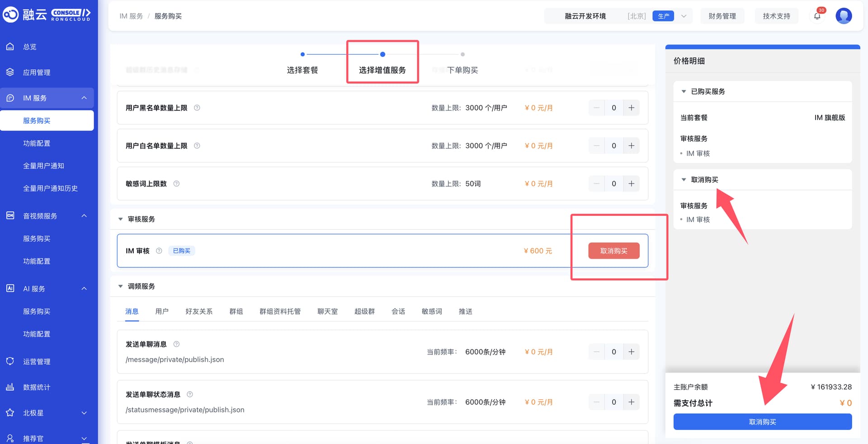Increase 用户黑名单数量上限 quantity with plus
Image resolution: width=868 pixels, height=444 pixels.
tap(632, 108)
